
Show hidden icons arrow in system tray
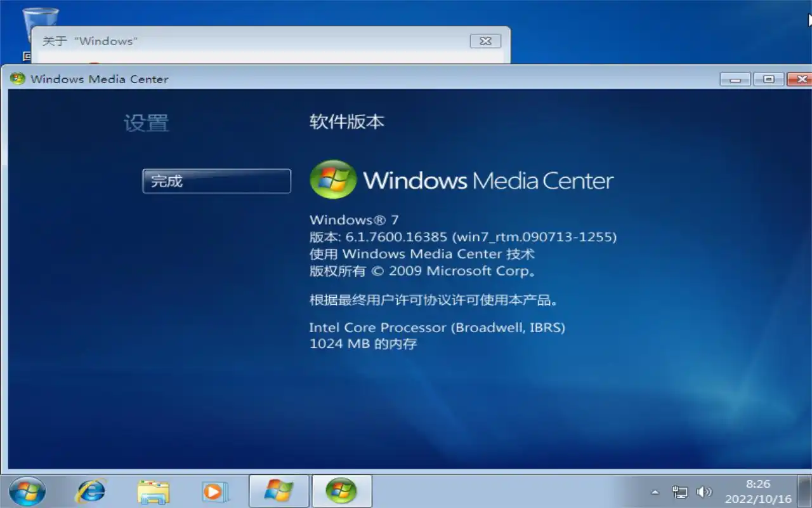[655, 492]
